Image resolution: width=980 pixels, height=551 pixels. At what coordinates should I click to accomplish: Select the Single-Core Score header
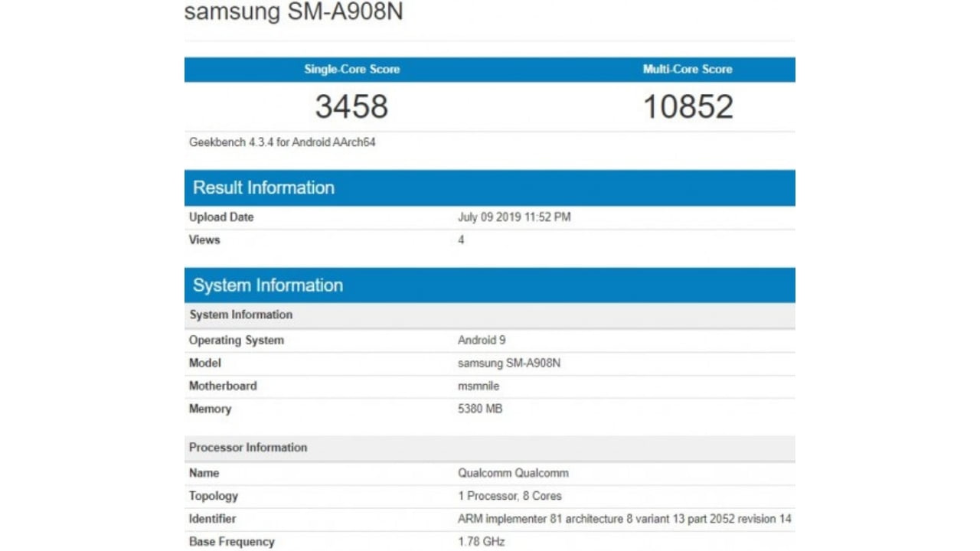[352, 69]
